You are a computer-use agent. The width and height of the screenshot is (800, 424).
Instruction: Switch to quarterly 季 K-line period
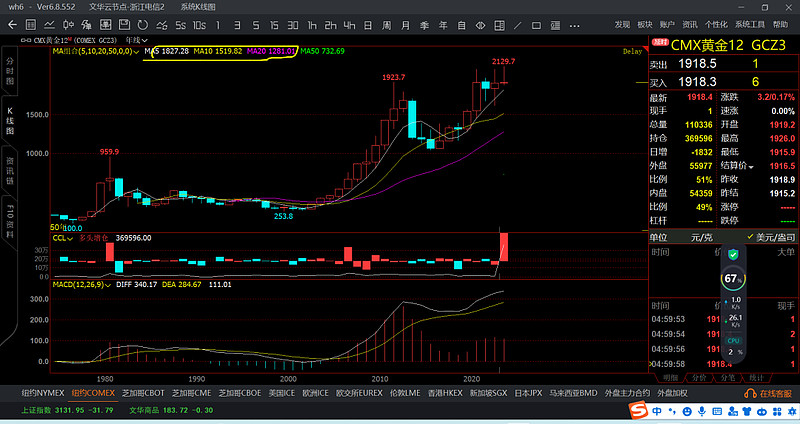point(424,25)
